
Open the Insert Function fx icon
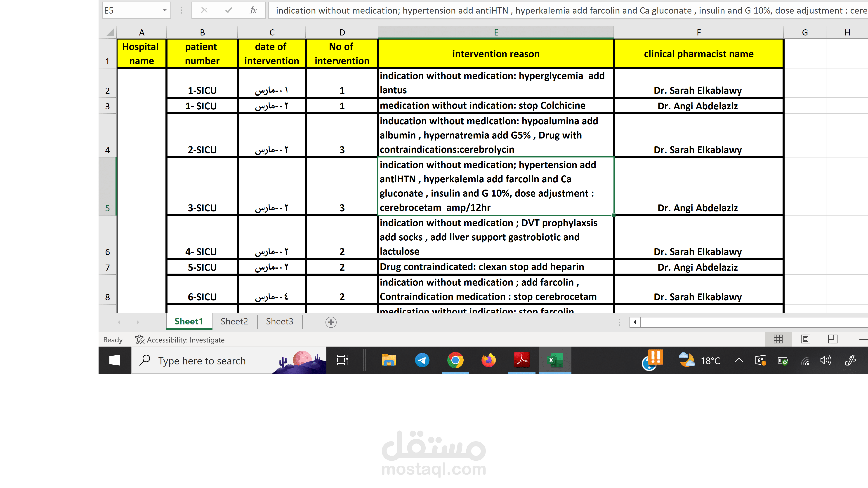click(253, 10)
